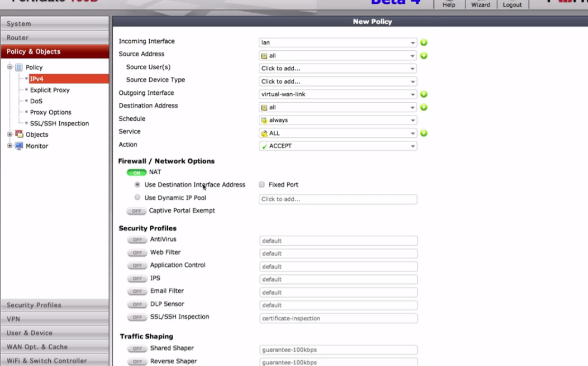Open the System menu section

55,24
